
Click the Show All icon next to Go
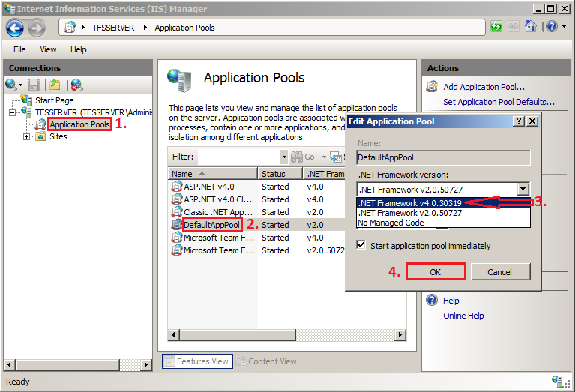click(336, 157)
